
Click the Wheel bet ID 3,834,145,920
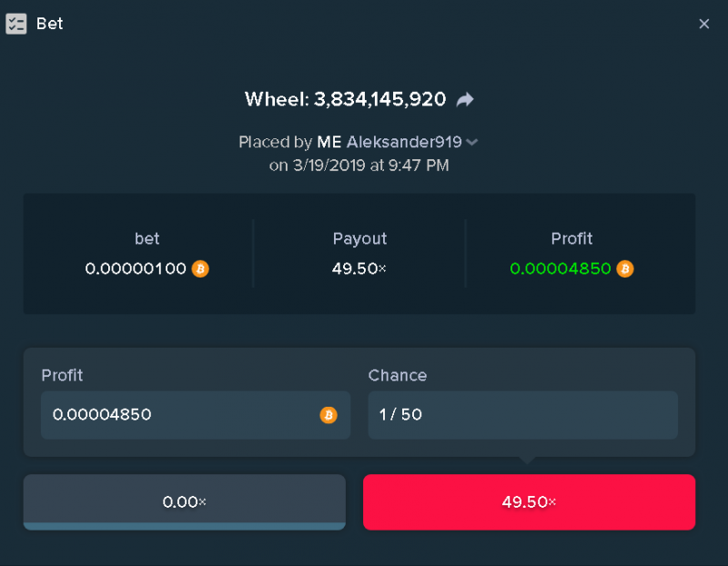coord(379,99)
